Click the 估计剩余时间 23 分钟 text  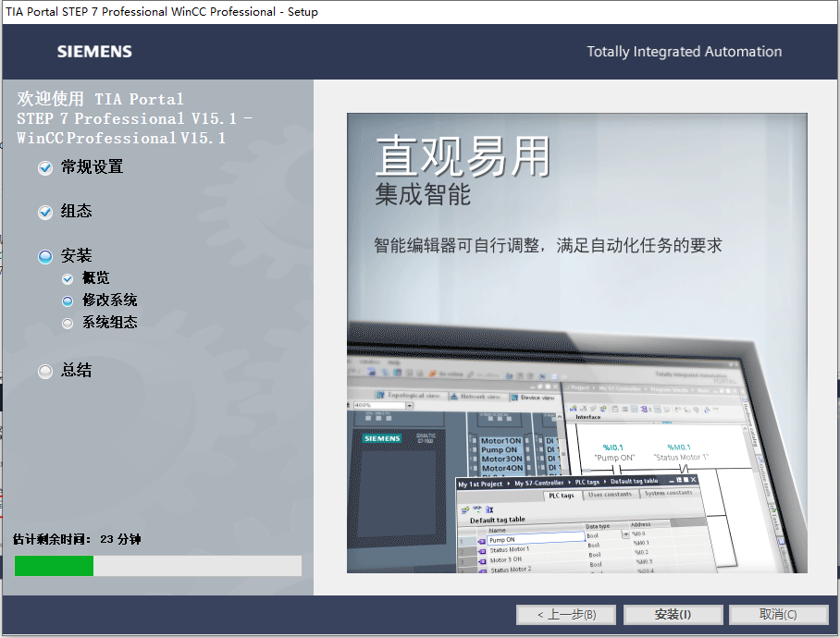point(77,539)
